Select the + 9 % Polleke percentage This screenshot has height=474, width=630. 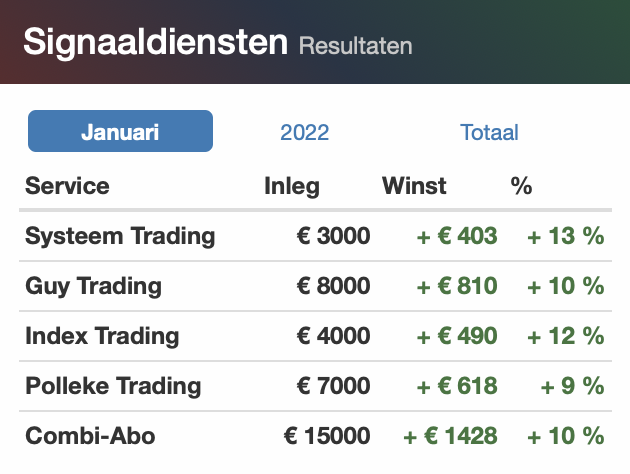click(573, 386)
